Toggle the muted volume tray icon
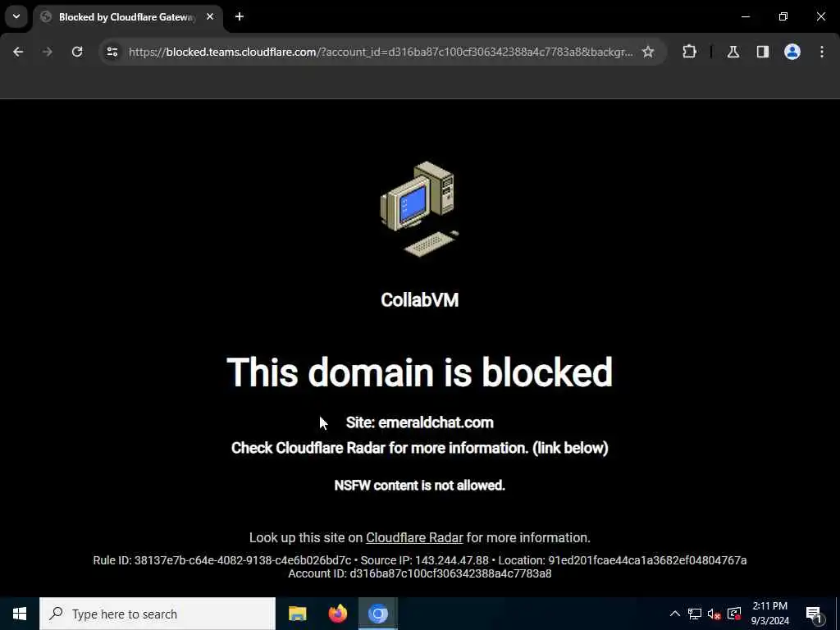840x630 pixels. (714, 614)
